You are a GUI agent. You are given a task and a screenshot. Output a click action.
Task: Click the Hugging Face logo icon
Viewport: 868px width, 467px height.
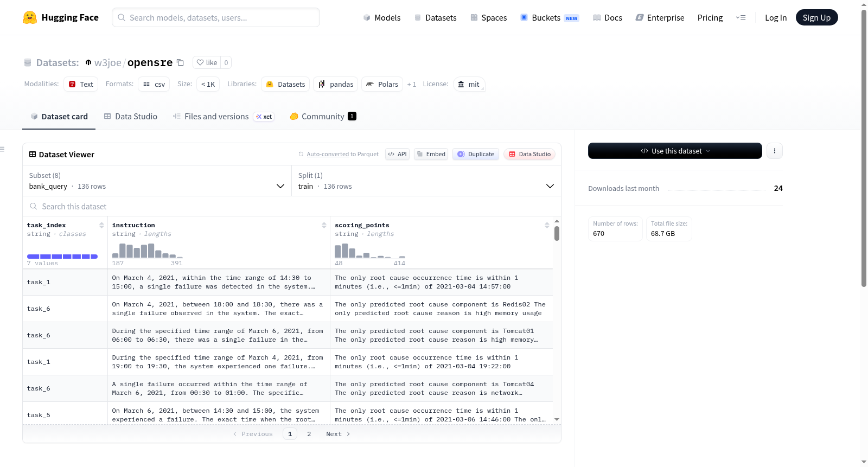tap(30, 17)
